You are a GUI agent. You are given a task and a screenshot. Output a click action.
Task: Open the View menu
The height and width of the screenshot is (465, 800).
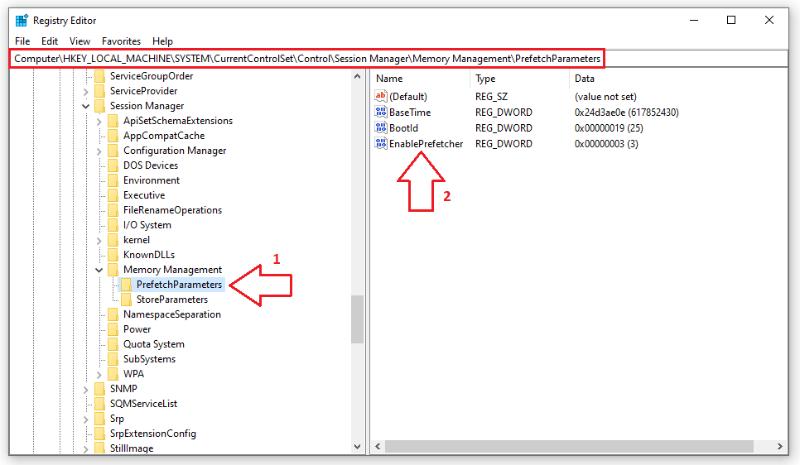80,41
